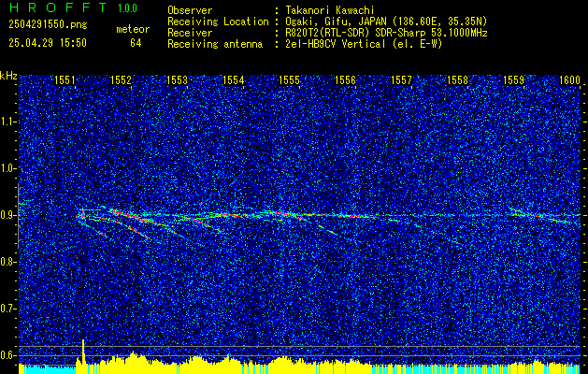Click the 0.9 kHz frequency label
The image size is (588, 374).
pyautogui.click(x=7, y=215)
